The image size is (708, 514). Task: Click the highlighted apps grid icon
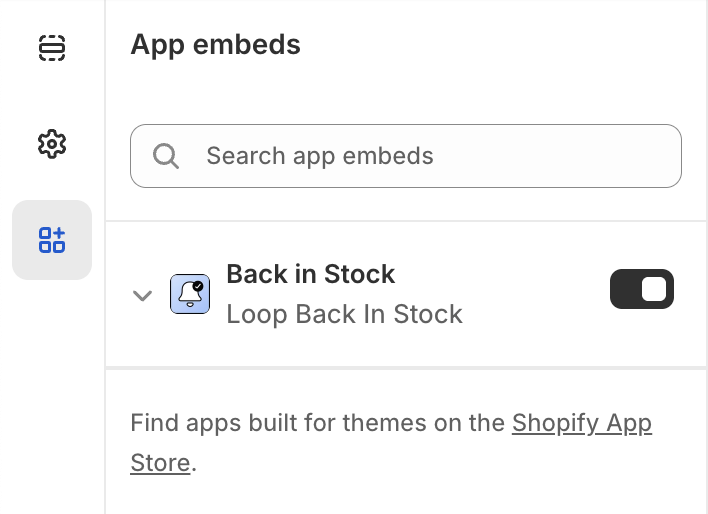click(52, 240)
